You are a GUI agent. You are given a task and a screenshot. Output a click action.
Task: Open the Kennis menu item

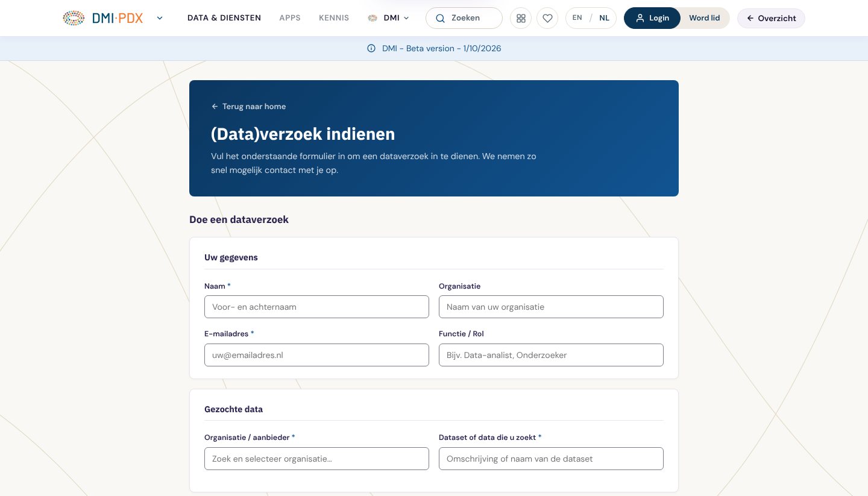coord(334,18)
